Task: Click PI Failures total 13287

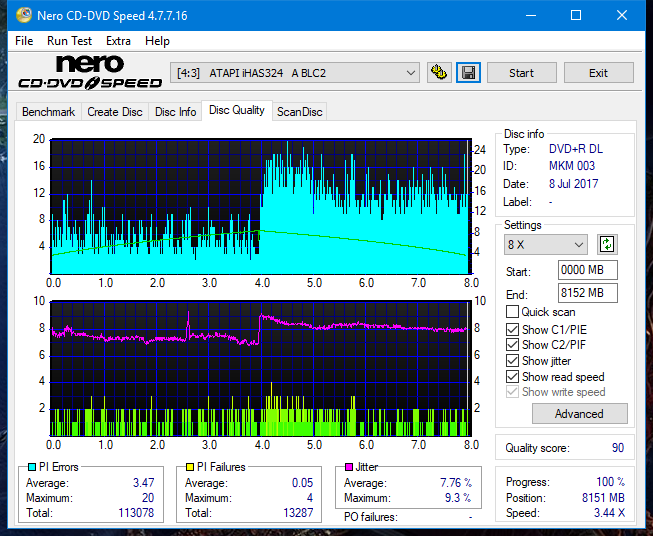Action: 298,513
